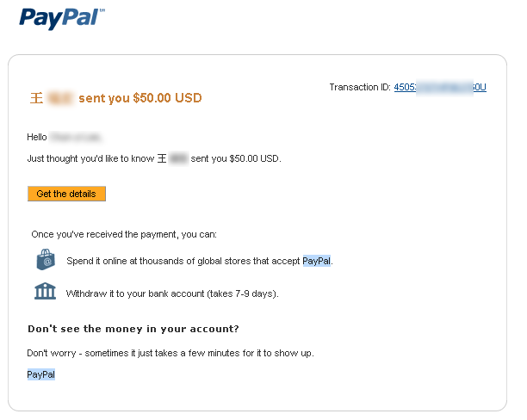The image size is (527, 420).
Task: Click the shopping bag icon
Action: [x=45, y=259]
